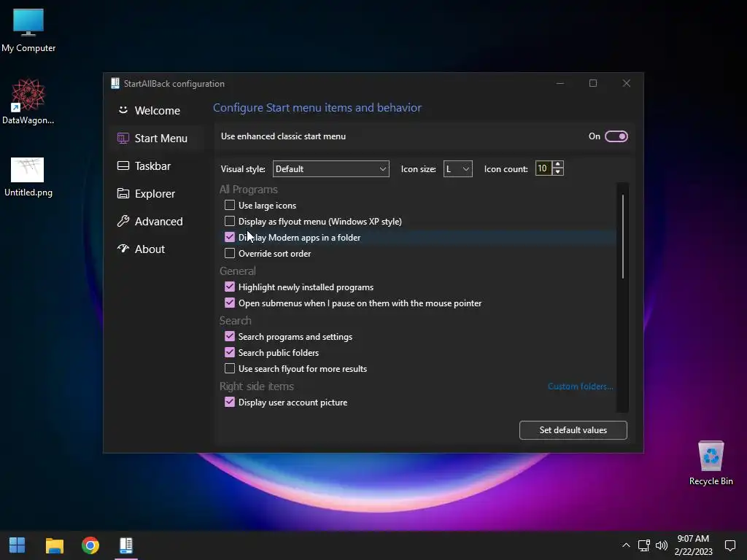Open volume control tray icon

click(x=661, y=545)
